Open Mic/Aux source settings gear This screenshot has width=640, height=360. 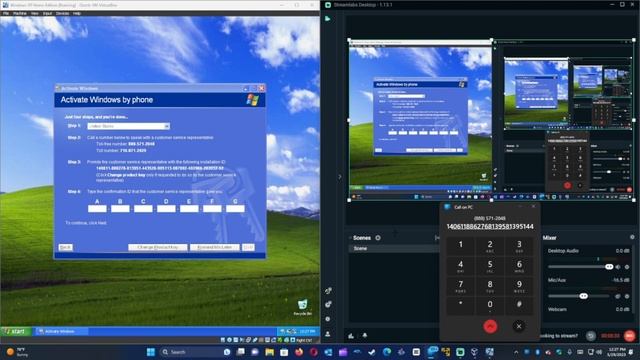[x=627, y=296]
